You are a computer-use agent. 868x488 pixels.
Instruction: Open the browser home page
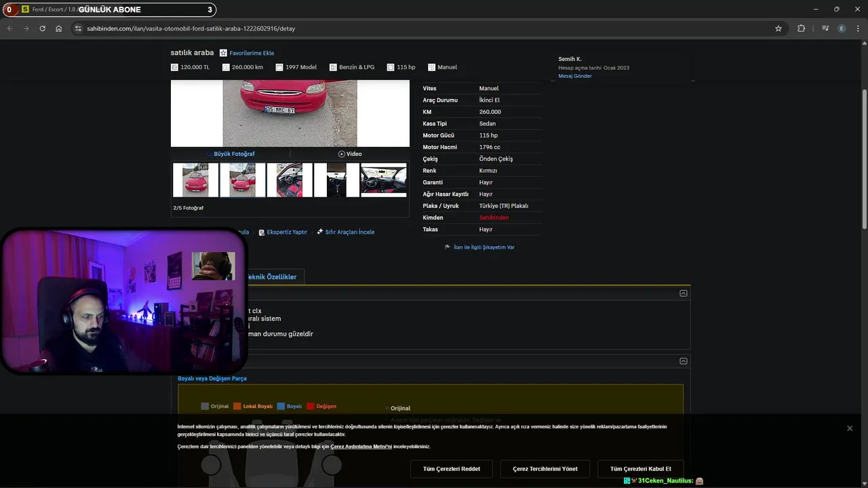click(58, 28)
